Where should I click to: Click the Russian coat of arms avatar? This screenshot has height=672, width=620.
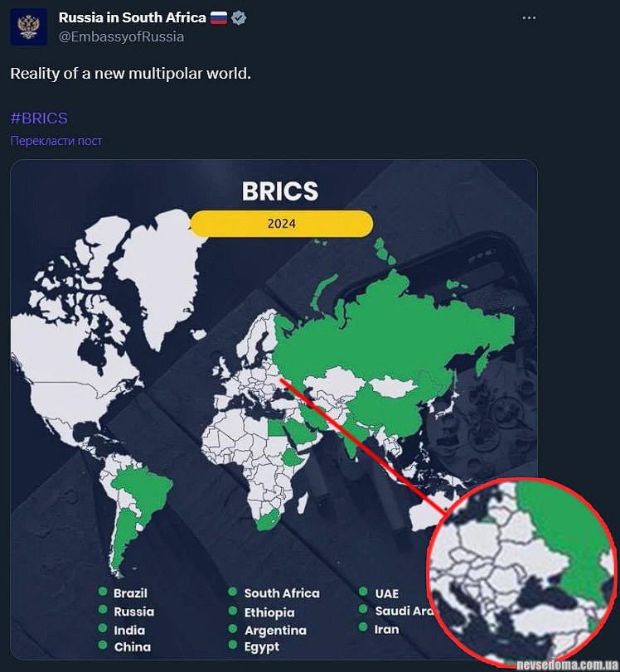[28, 27]
